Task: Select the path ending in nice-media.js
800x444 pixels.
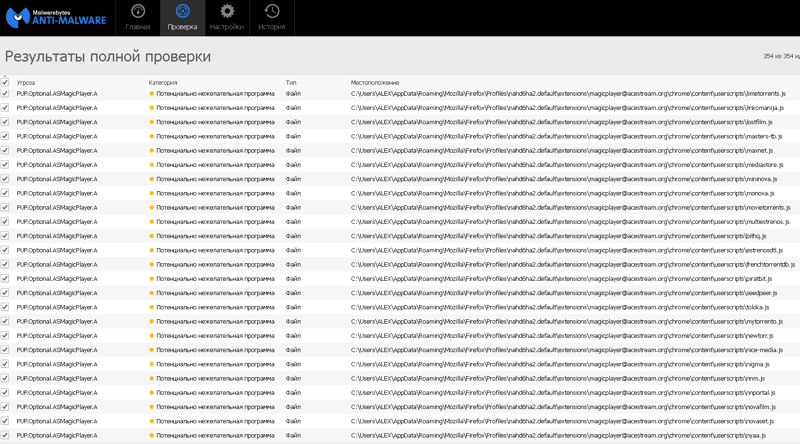Action: (x=567, y=350)
